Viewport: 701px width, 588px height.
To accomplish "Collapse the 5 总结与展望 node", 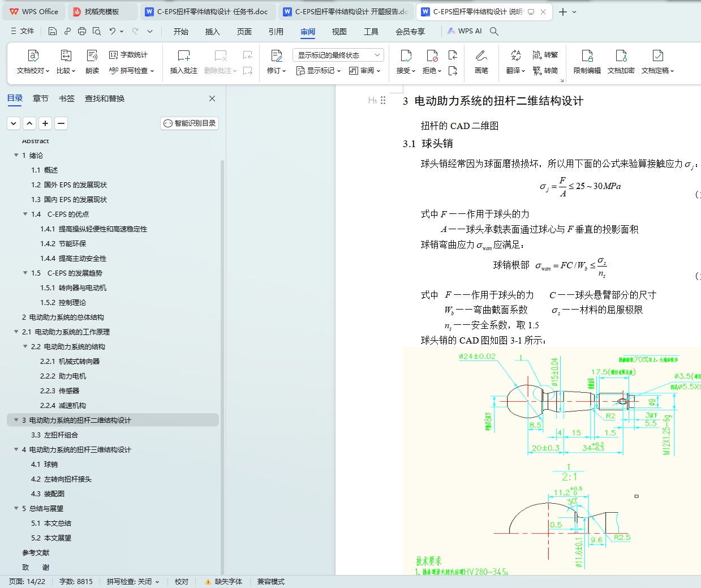I will [x=16, y=508].
